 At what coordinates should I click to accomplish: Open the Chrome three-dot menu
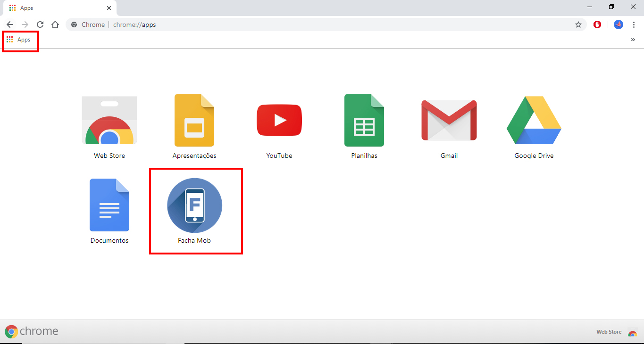[x=634, y=25]
